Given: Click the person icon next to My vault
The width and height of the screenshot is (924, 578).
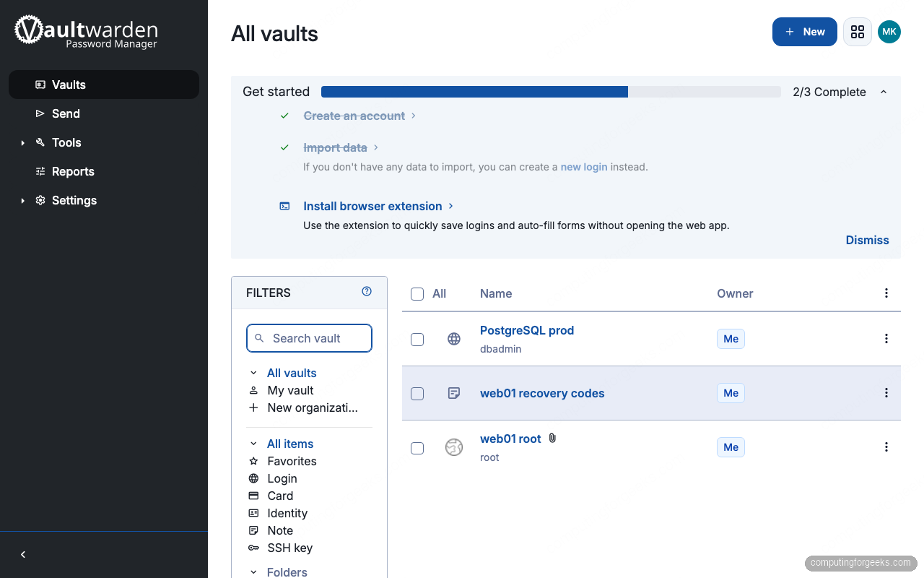Looking at the screenshot, I should point(253,390).
